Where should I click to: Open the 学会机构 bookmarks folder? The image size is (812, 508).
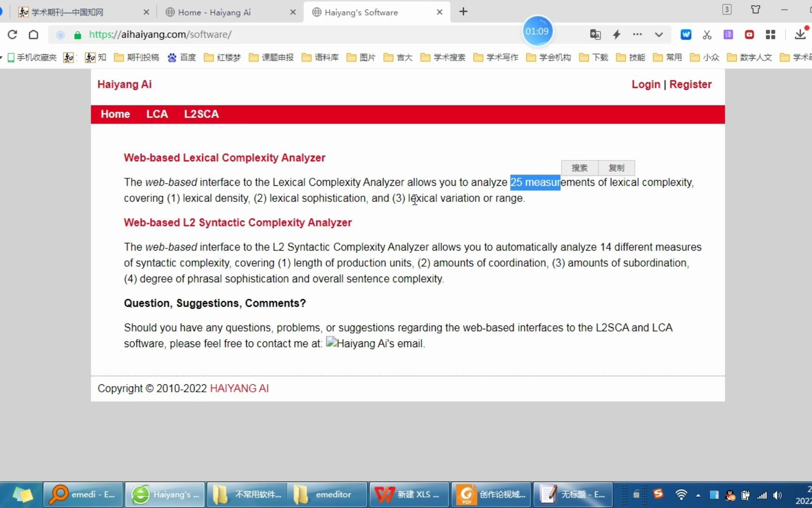pyautogui.click(x=548, y=57)
